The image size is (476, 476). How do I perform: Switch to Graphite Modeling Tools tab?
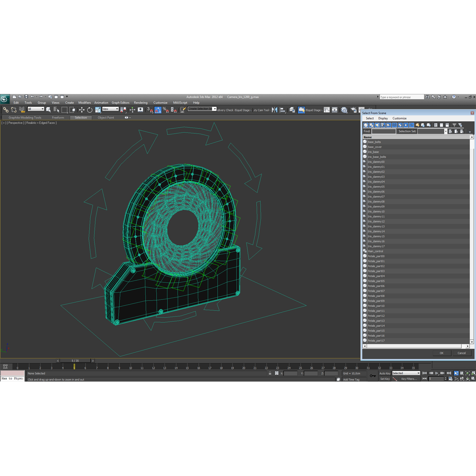pyautogui.click(x=25, y=117)
